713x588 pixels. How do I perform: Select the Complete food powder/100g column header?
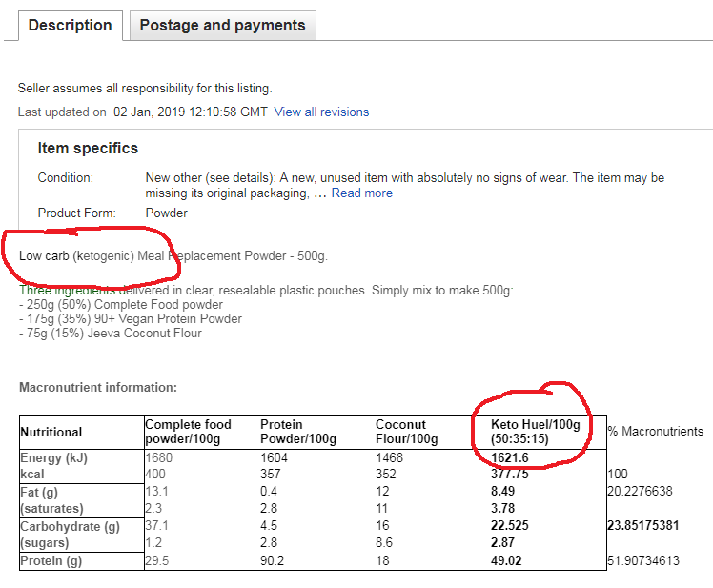[188, 432]
